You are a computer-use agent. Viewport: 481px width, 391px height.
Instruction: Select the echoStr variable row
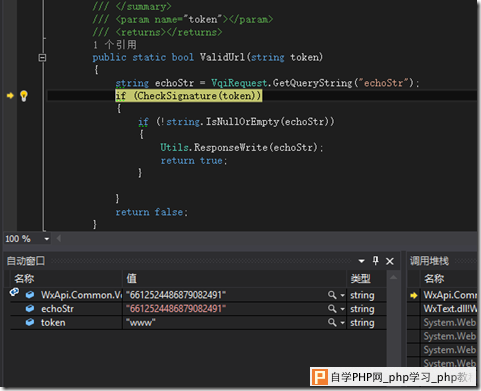[198, 309]
